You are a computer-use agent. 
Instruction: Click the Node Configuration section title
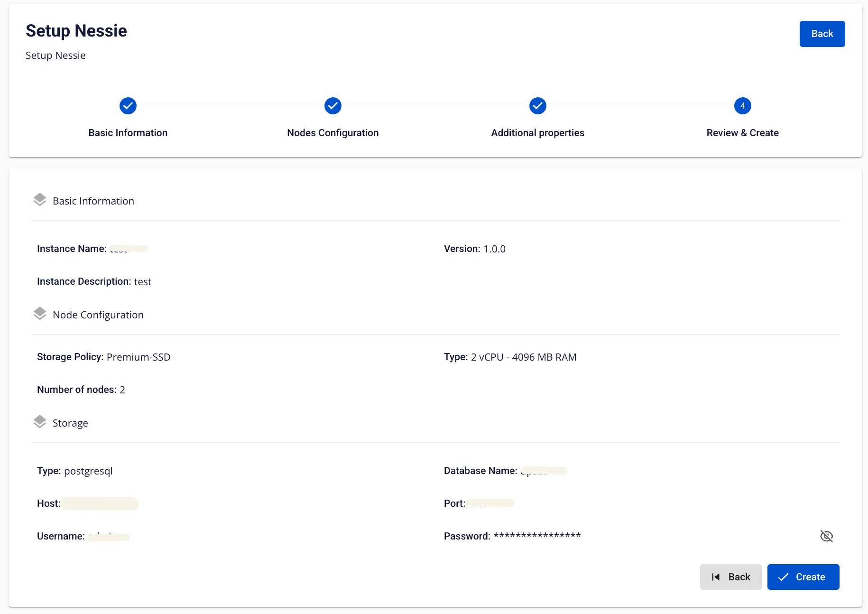pyautogui.click(x=98, y=315)
